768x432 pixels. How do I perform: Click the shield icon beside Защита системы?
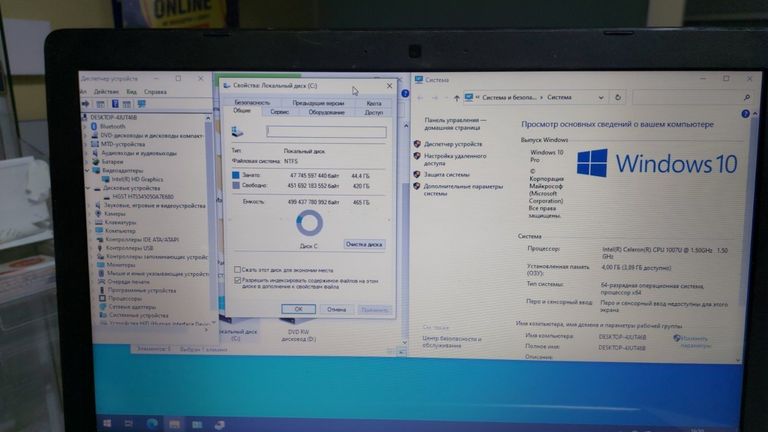tap(417, 174)
